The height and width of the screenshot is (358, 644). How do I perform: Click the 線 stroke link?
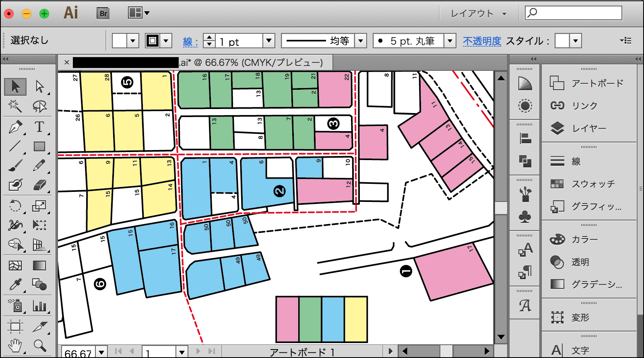(190, 41)
